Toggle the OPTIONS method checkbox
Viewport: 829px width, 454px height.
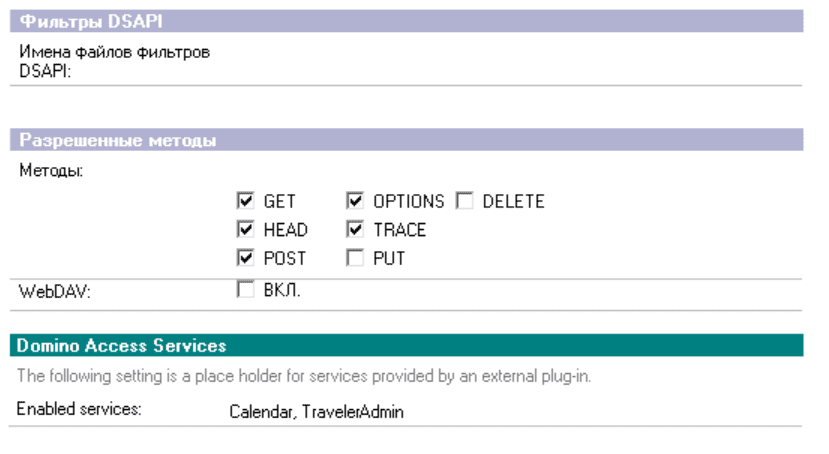click(x=356, y=201)
